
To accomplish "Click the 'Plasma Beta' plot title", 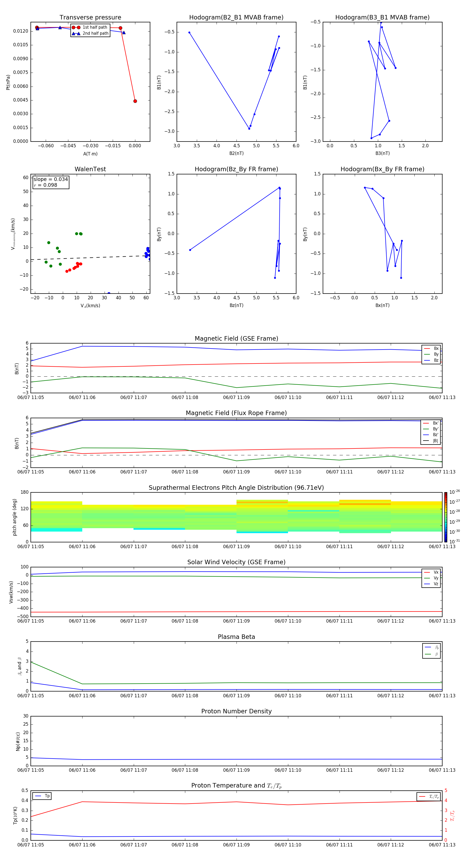I will click(x=236, y=637).
